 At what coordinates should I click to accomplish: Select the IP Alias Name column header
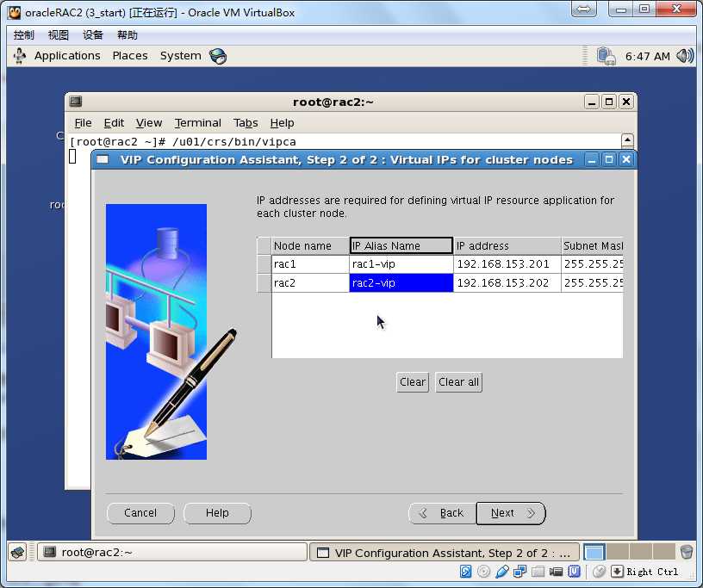coord(401,245)
